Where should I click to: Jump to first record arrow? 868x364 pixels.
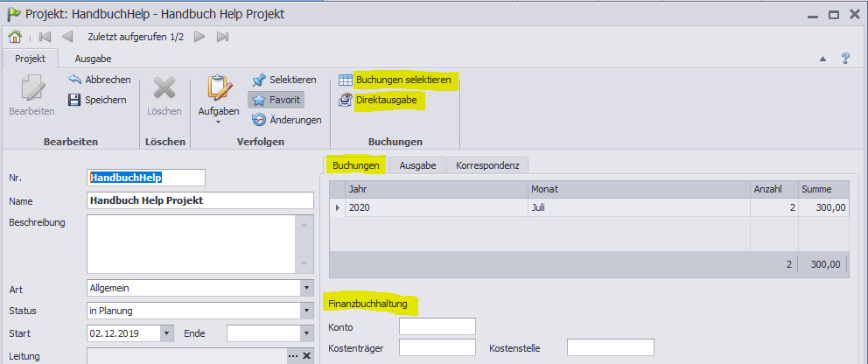click(45, 37)
